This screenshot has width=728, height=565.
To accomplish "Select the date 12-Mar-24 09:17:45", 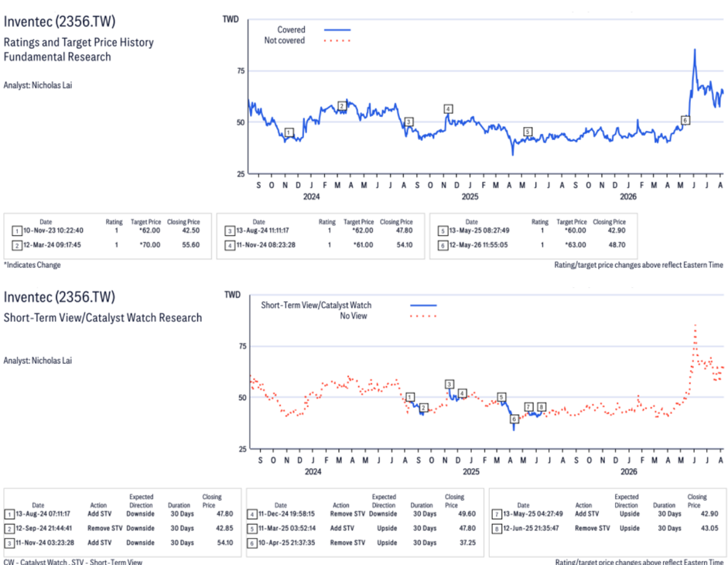I will (x=52, y=245).
